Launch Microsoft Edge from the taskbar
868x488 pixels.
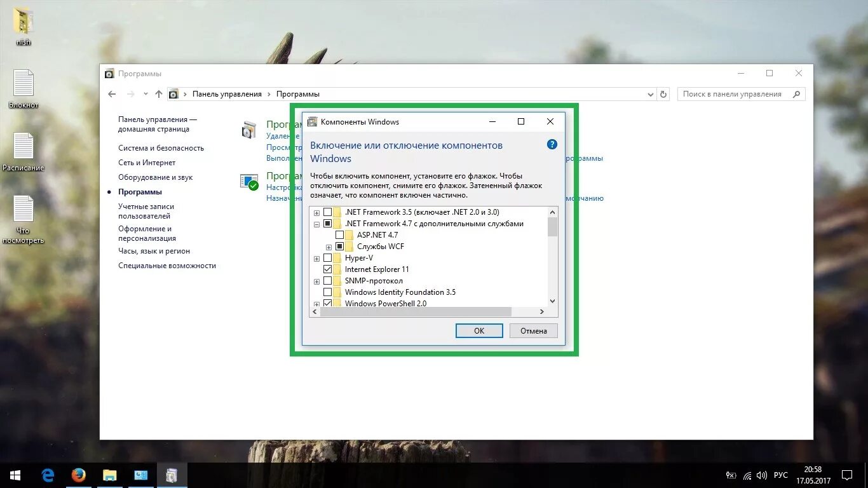[48, 475]
